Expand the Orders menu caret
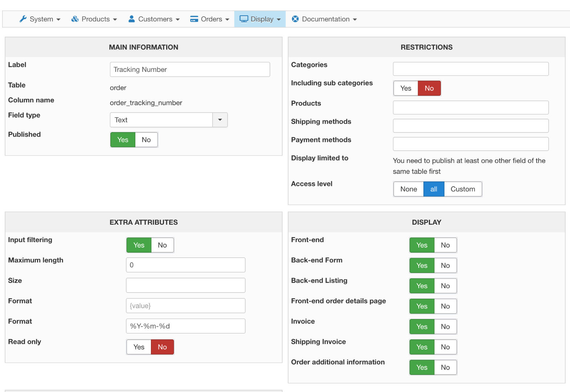Image resolution: width=570 pixels, height=392 pixels. coord(227,20)
